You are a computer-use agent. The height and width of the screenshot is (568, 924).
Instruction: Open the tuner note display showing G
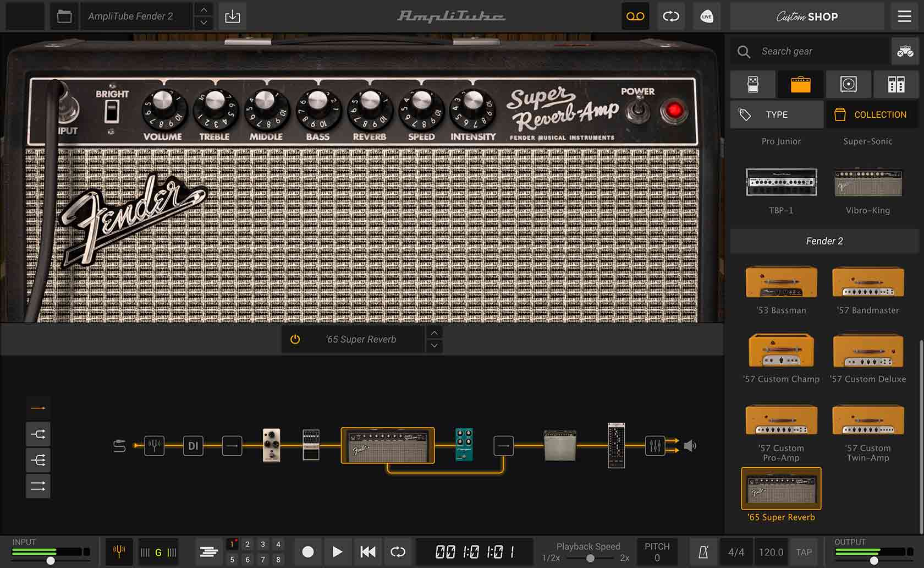[158, 552]
